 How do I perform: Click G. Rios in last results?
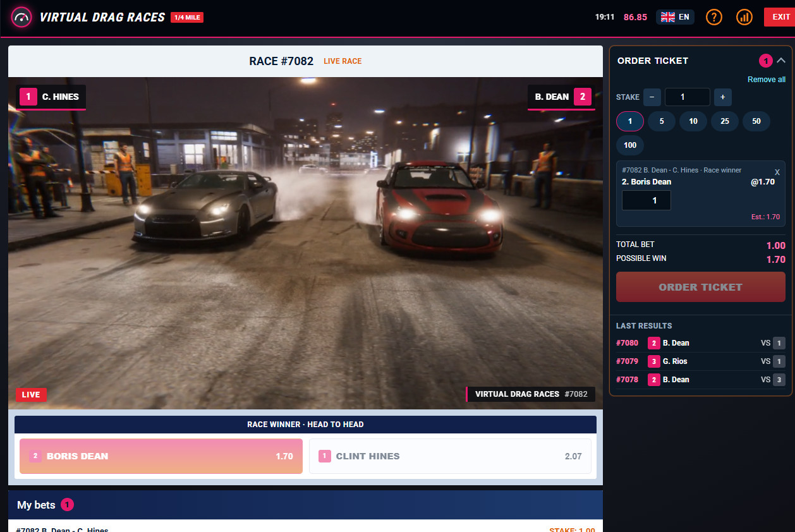coord(675,361)
